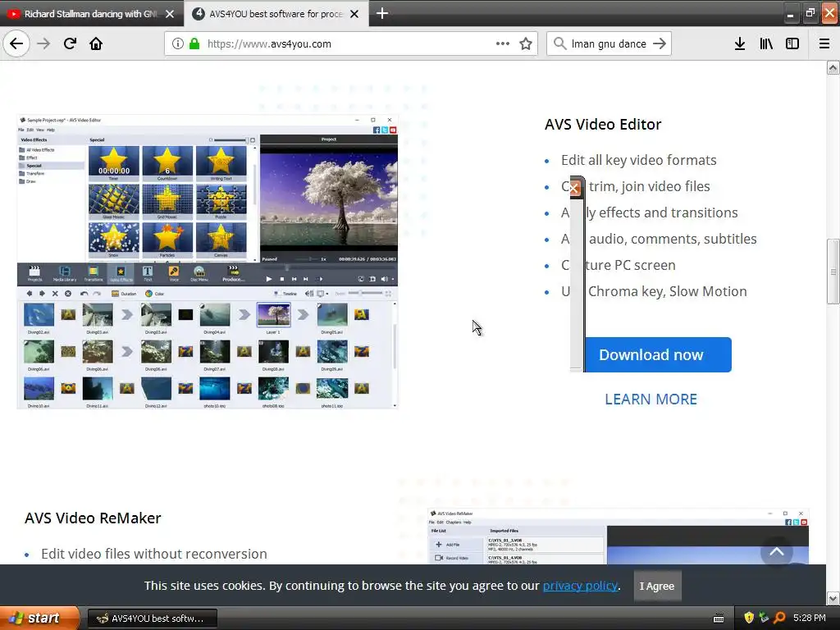Click the browser forward arrow
This screenshot has height=630, width=840.
(x=43, y=43)
